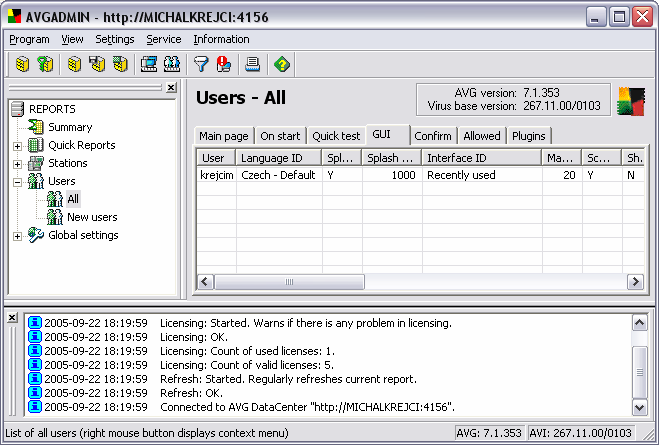Switch to the Confirm tab

coord(433,136)
